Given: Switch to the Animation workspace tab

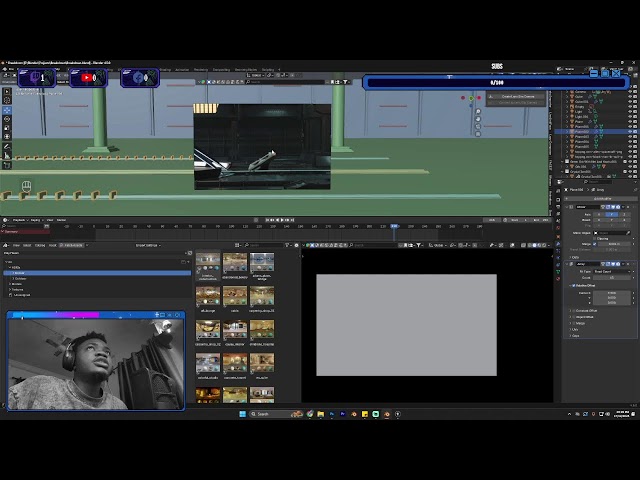Looking at the screenshot, I should [x=182, y=69].
